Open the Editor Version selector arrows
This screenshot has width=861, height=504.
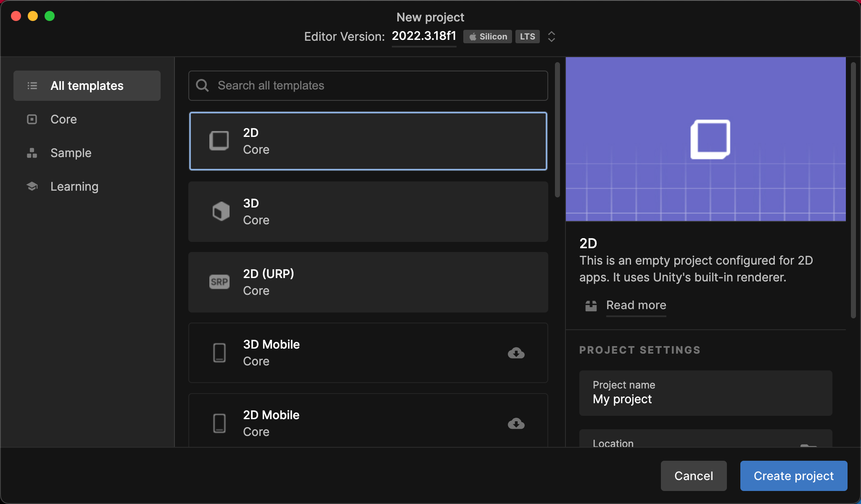click(552, 37)
